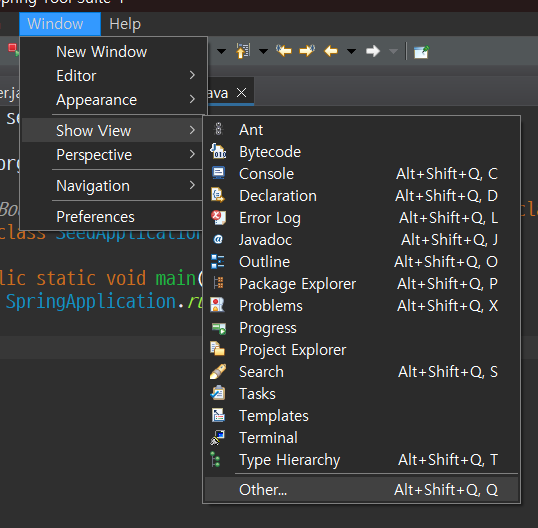Open the Back history dropdown arrow

coord(351,51)
